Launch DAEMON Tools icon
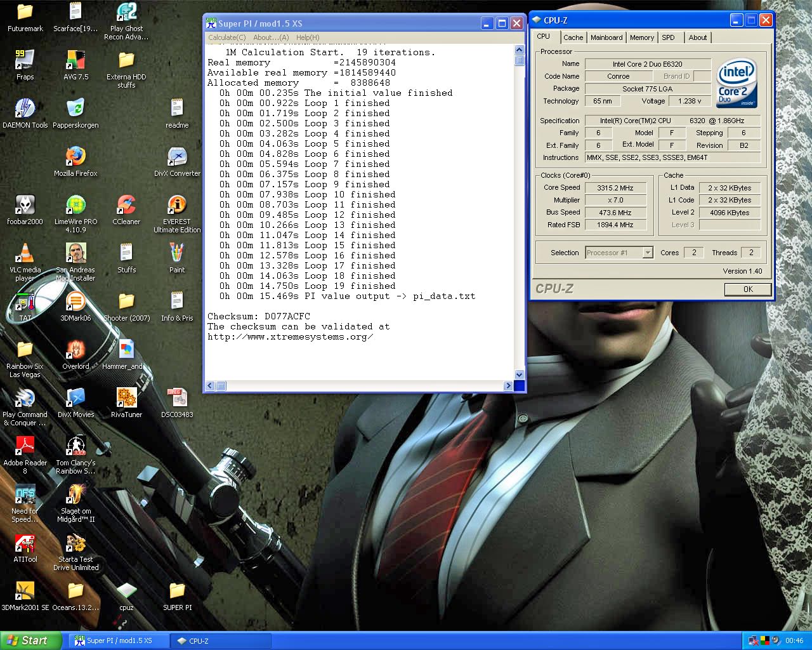Viewport: 812px width, 650px height. click(x=25, y=109)
